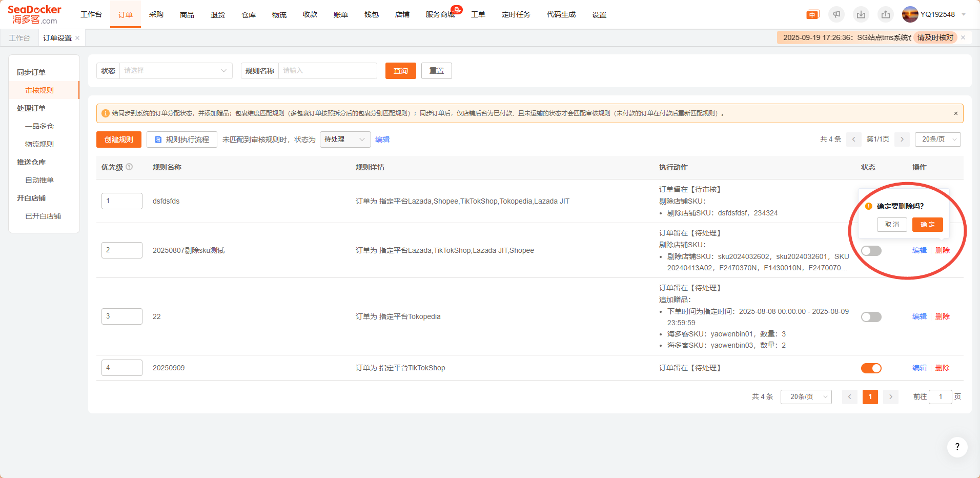The image size is (980, 478).
Task: Open the YQ192548 user avatar
Action: click(910, 14)
